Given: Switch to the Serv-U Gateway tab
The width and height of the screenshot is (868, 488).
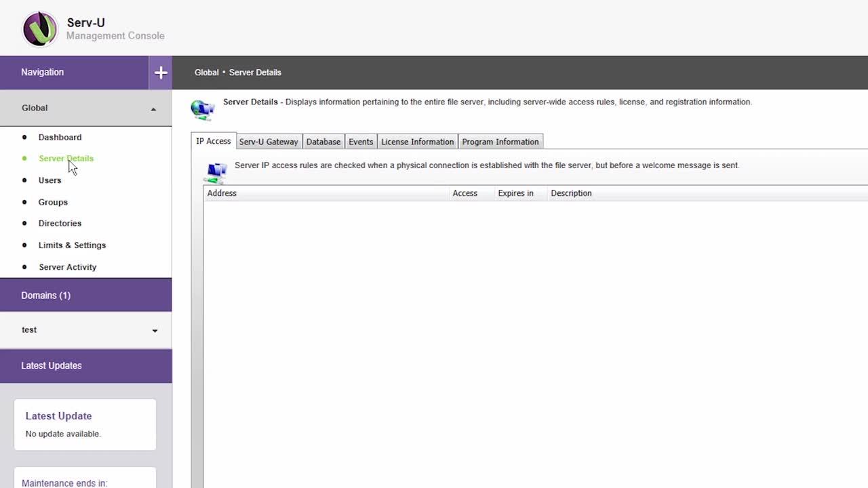Looking at the screenshot, I should [269, 142].
